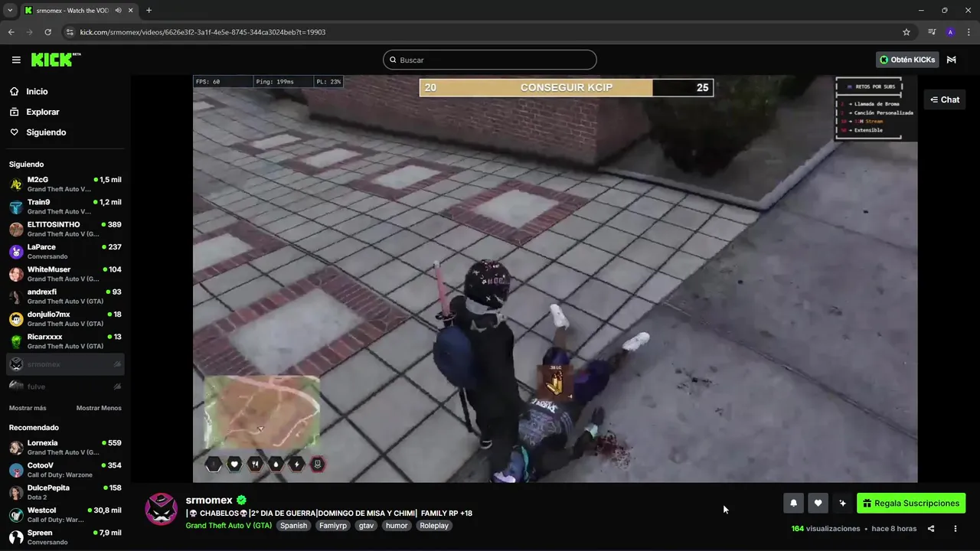Click the forward navigation arrow
Screen dimensions: 980x551
coord(29,32)
